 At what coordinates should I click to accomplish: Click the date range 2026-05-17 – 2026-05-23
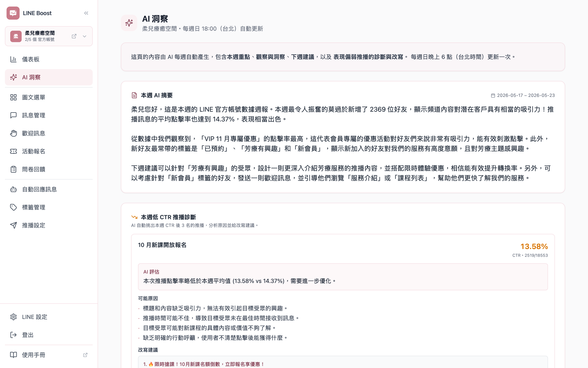click(526, 95)
